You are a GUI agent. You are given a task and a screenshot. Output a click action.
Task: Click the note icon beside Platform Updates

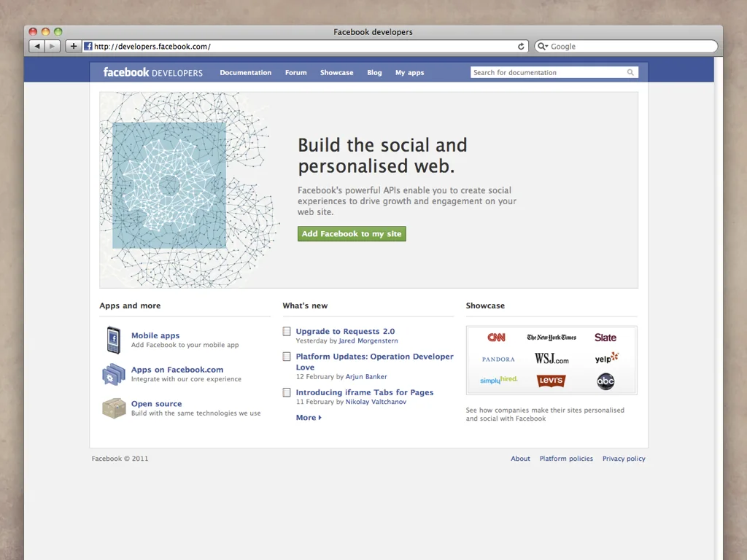[x=286, y=357]
